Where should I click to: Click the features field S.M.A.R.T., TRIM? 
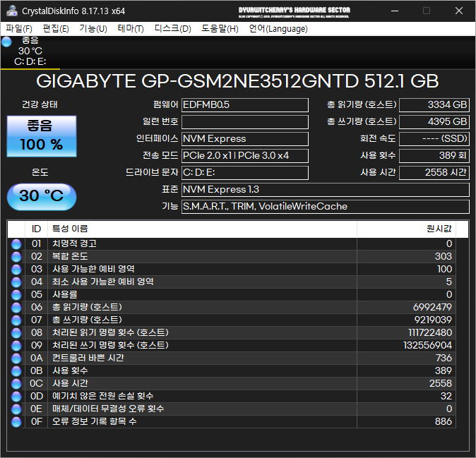tap(325, 207)
